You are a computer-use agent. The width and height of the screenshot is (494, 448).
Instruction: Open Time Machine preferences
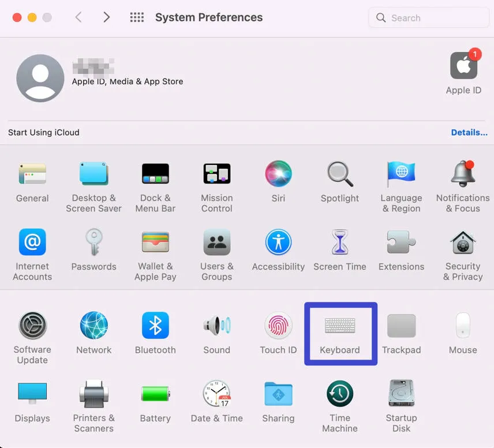[x=339, y=406]
